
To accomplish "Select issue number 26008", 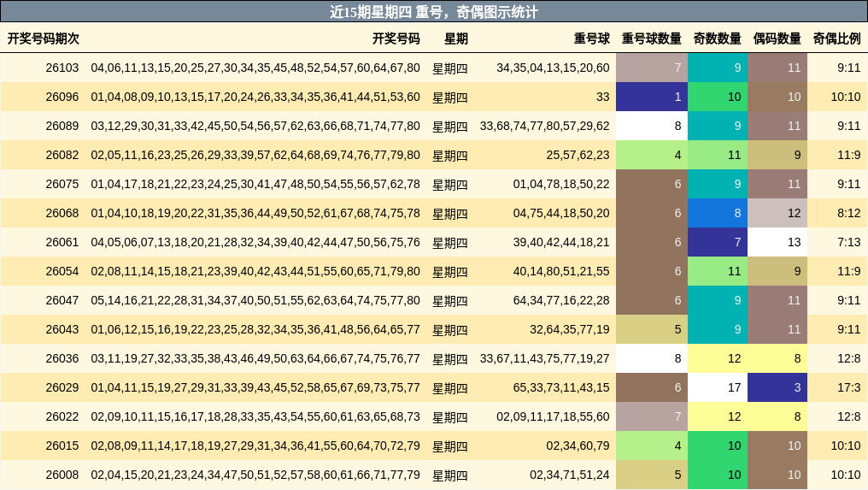I will [62, 475].
